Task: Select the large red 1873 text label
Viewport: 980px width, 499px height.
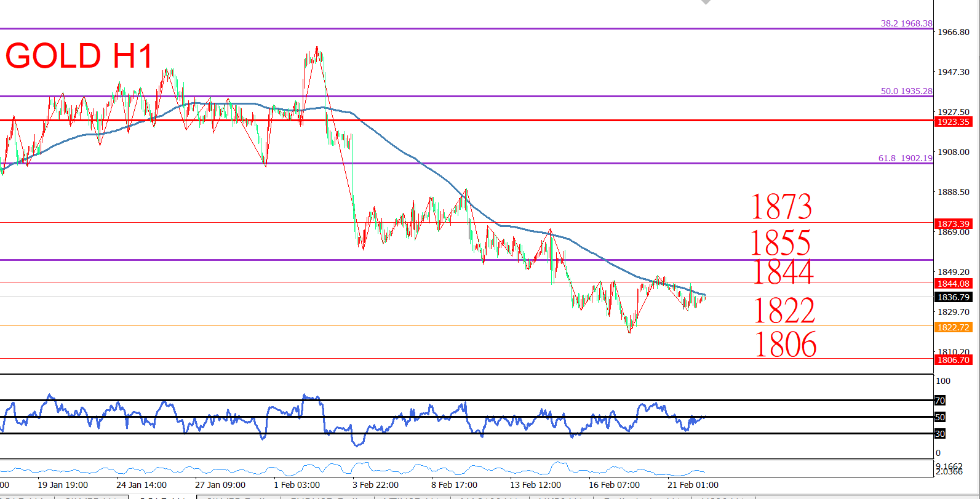Action: pos(781,207)
